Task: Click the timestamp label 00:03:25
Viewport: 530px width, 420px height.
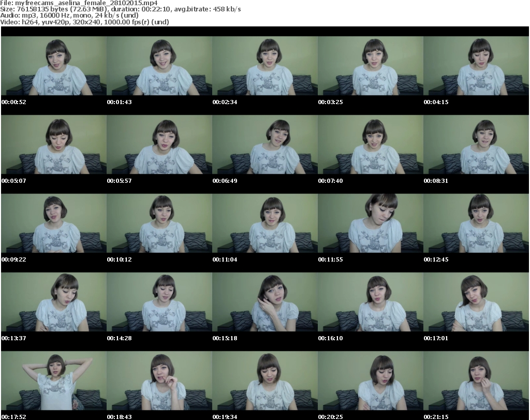Action: coord(330,102)
